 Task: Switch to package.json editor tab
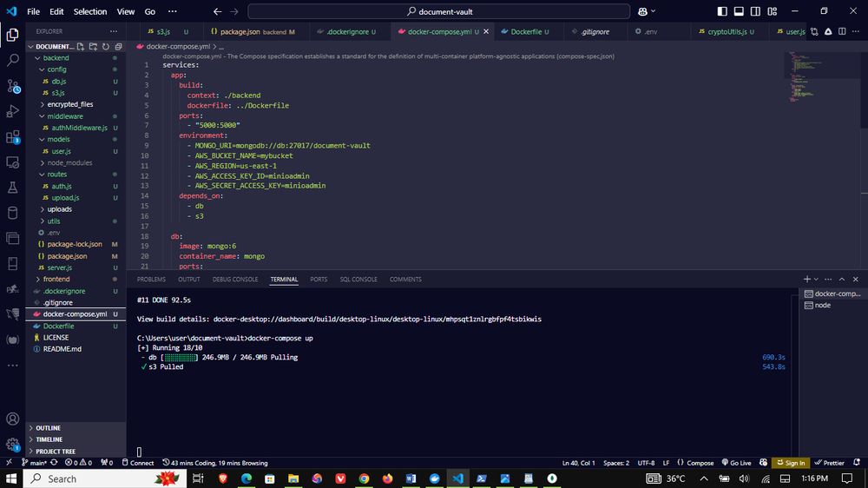[253, 31]
